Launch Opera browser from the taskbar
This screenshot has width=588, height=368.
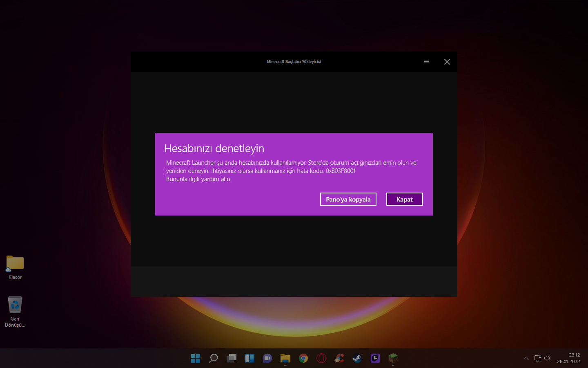tap(321, 358)
